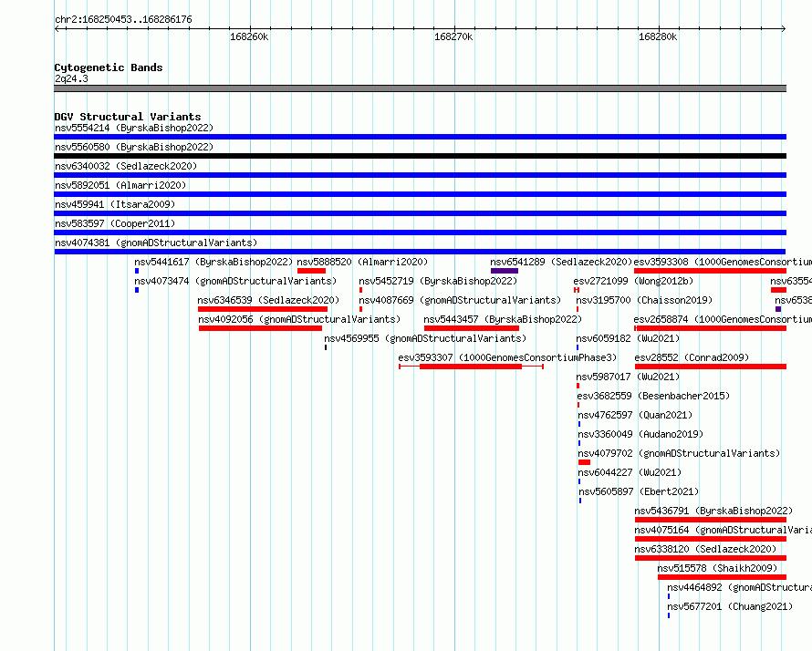This screenshot has width=812, height=651.
Task: Open variant nsv5560580 (ByrskaBishop2022)
Action: pos(134,147)
